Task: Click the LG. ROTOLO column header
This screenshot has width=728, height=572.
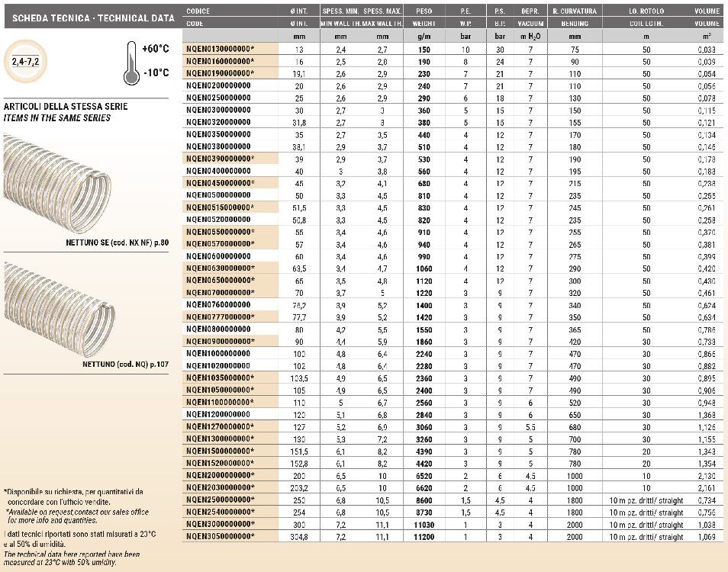Action: tap(646, 11)
